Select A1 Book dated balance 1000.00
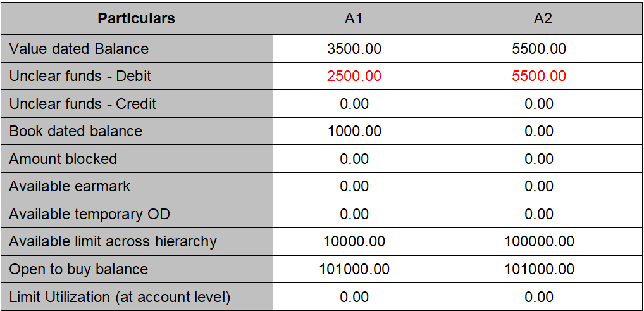This screenshot has height=311, width=644. pyautogui.click(x=354, y=131)
